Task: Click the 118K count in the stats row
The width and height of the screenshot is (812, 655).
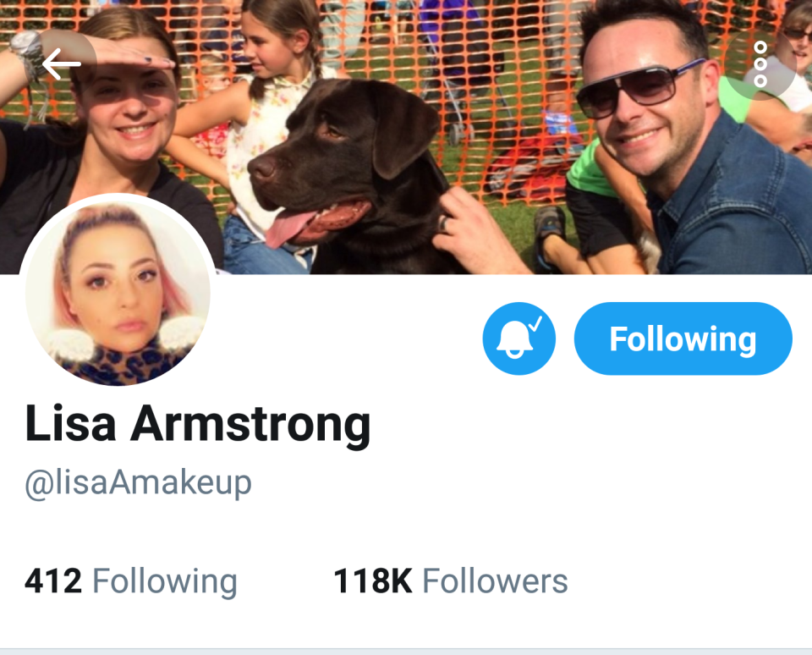Action: pyautogui.click(x=373, y=581)
